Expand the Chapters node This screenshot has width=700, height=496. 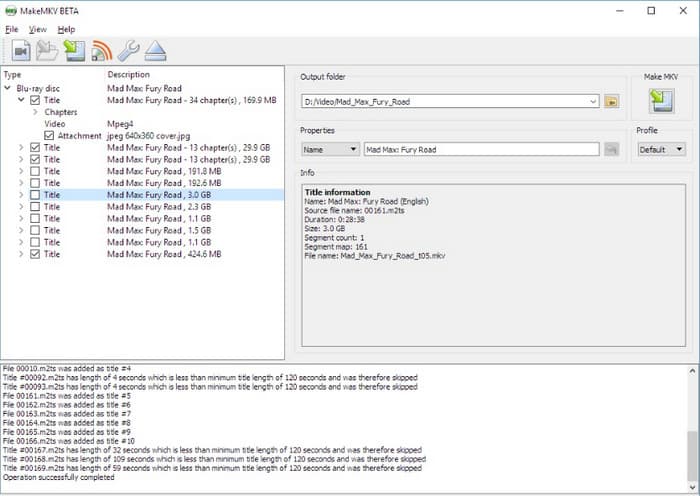point(35,112)
